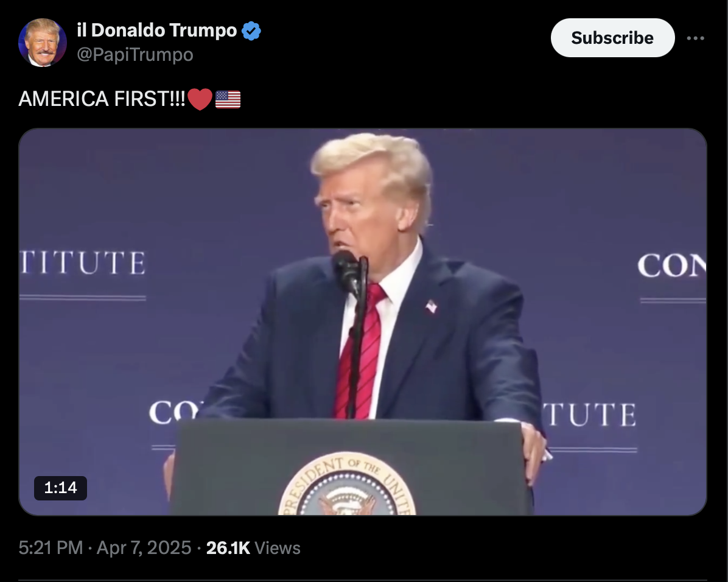Play the embedded speech video
Image resolution: width=728 pixels, height=582 pixels.
[x=363, y=322]
